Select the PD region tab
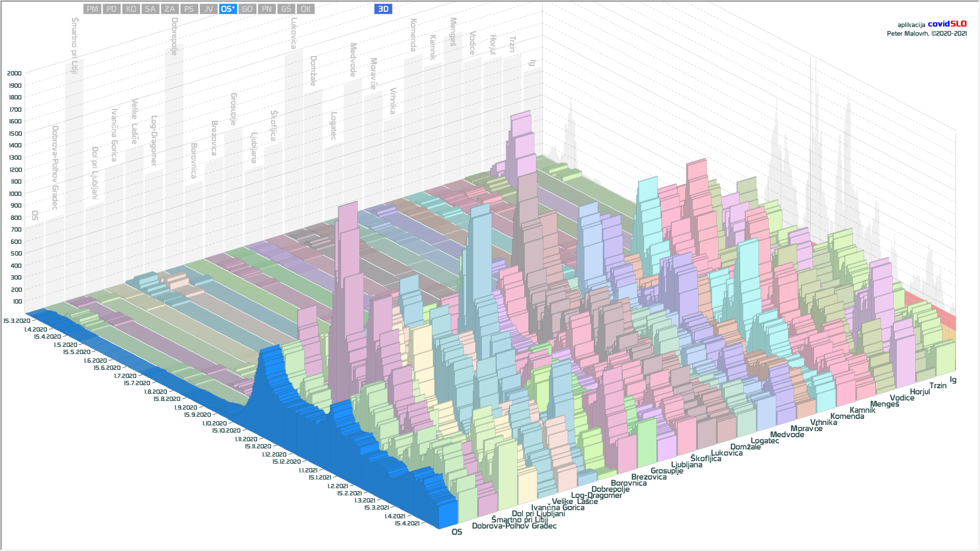This screenshot has height=551, width=980. 112,9
